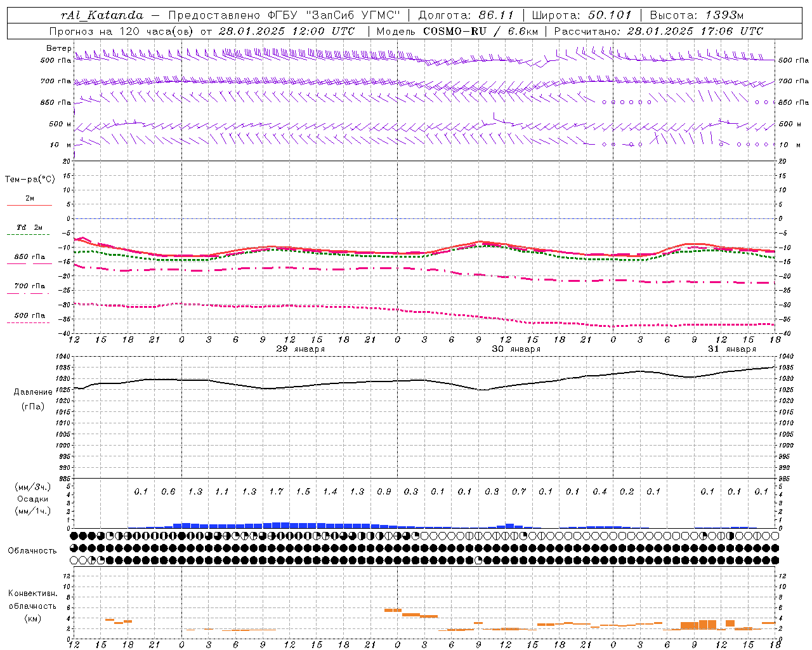Click the precipitation value "1.5"
This screenshot has width=812, height=650.
click(303, 491)
